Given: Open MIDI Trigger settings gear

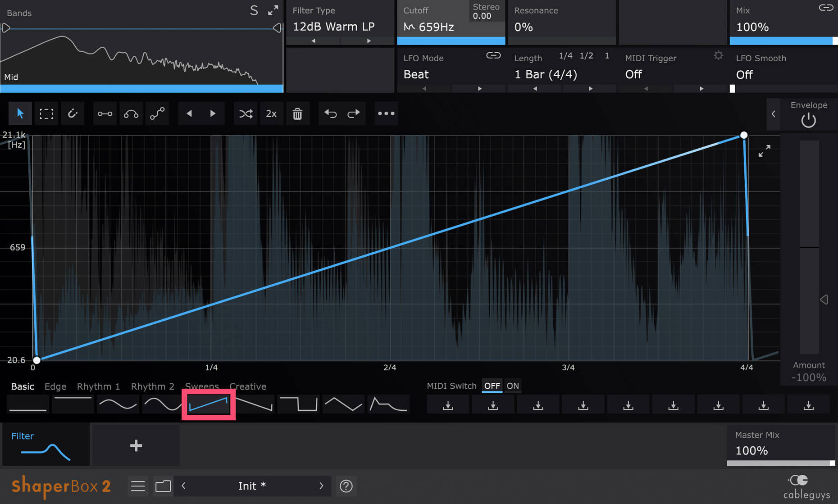Looking at the screenshot, I should point(719,55).
